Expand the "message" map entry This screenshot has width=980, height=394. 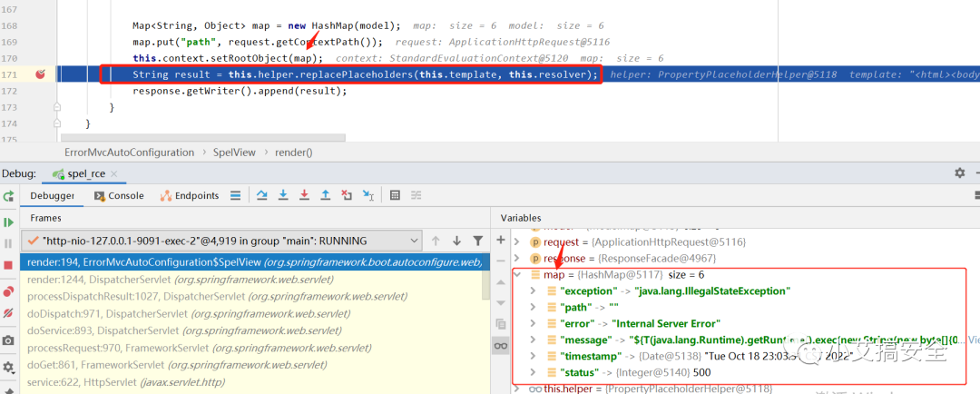[533, 340]
